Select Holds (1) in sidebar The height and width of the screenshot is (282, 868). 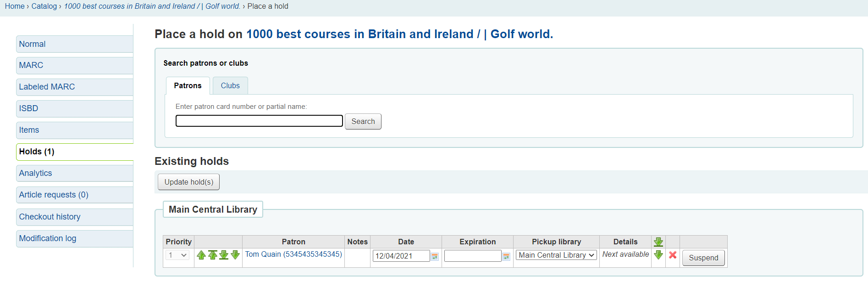pos(75,152)
